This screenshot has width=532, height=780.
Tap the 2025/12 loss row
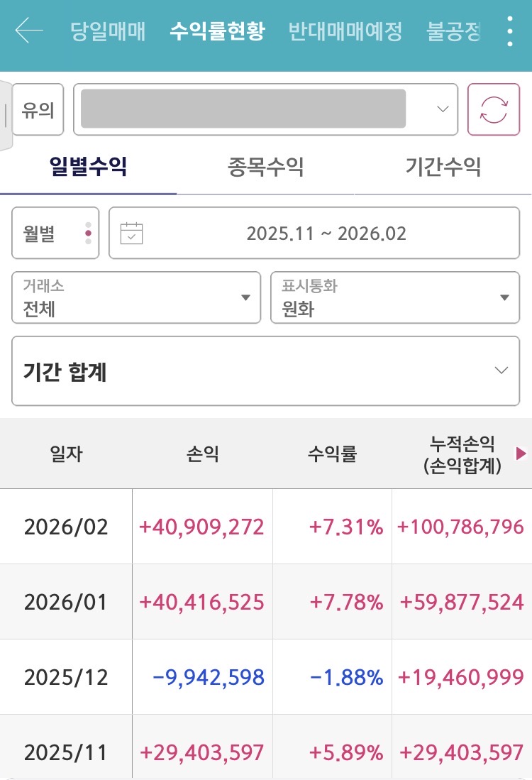pos(265,677)
